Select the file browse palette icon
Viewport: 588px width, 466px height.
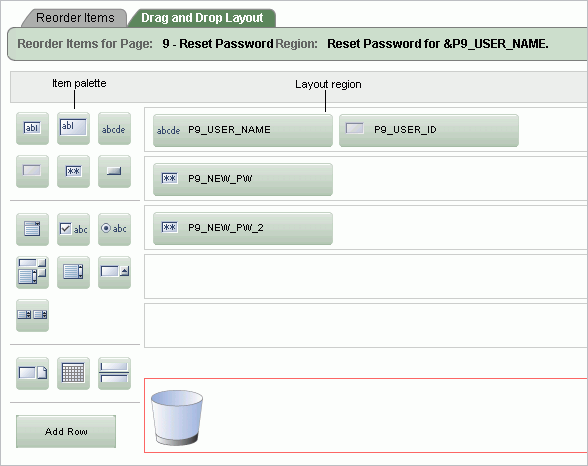click(x=32, y=373)
